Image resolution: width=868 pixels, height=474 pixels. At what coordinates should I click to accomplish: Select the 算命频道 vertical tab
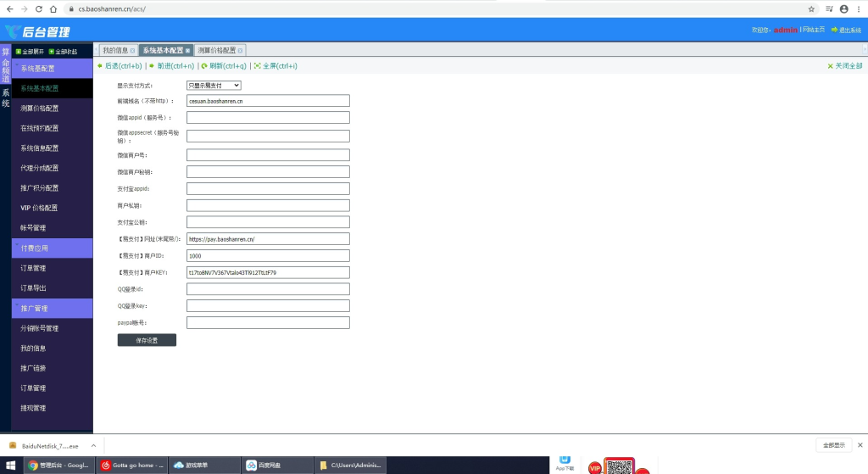[x=6, y=65]
